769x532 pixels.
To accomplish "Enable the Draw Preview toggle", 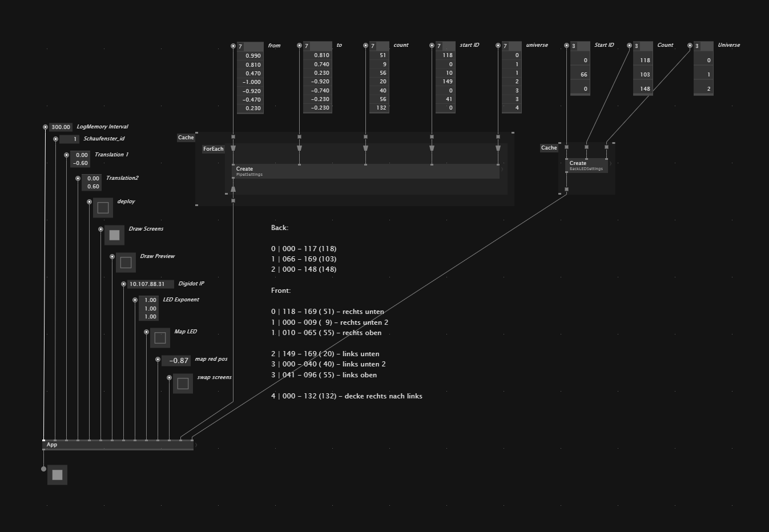I will pos(126,263).
